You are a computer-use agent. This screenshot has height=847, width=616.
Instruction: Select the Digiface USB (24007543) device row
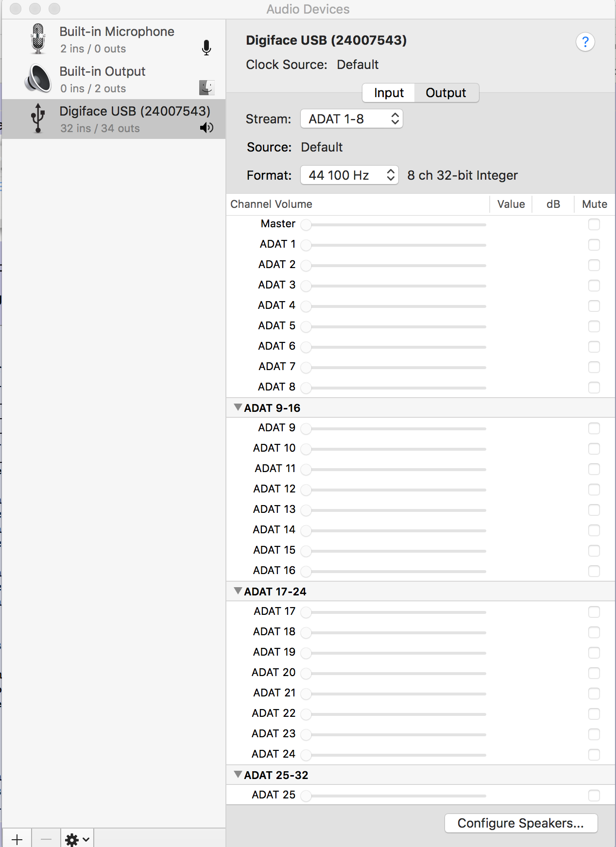pos(114,119)
